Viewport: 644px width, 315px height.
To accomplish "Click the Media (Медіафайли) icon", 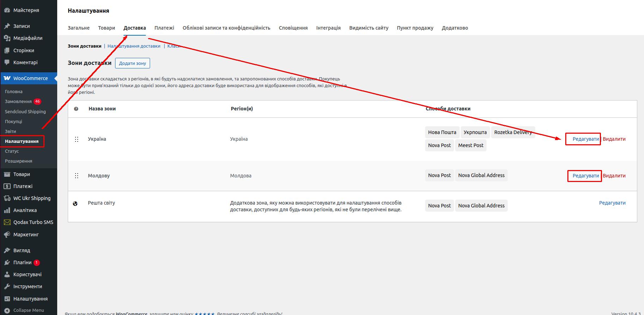I will (x=7, y=38).
